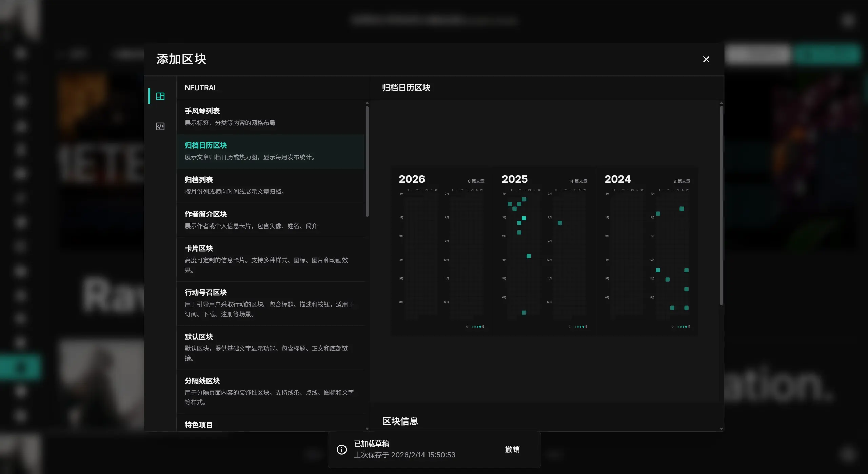Click preview pane scroll-down arrow
The image size is (868, 474).
pos(721,429)
